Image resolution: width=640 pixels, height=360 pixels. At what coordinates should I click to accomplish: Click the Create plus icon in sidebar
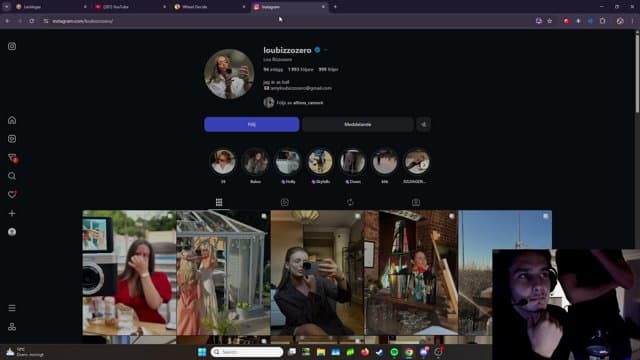point(12,213)
